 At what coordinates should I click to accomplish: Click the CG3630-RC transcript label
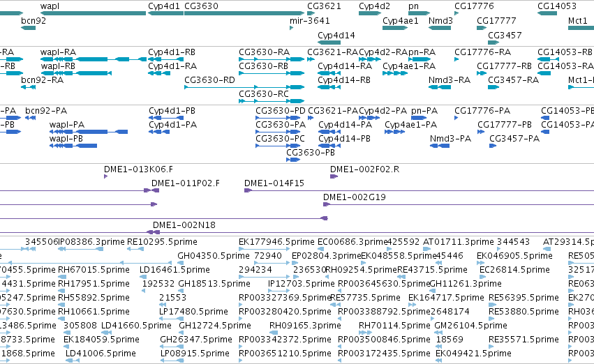264,94
